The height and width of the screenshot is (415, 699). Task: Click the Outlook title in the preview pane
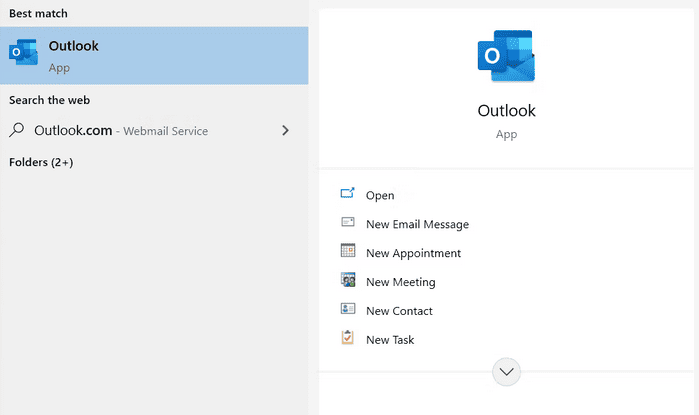pyautogui.click(x=506, y=111)
